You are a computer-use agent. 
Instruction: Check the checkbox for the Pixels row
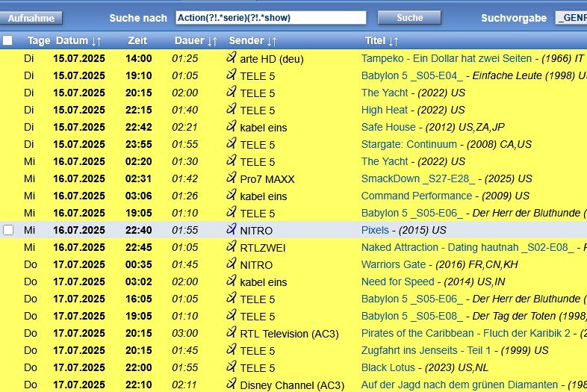pyautogui.click(x=8, y=230)
